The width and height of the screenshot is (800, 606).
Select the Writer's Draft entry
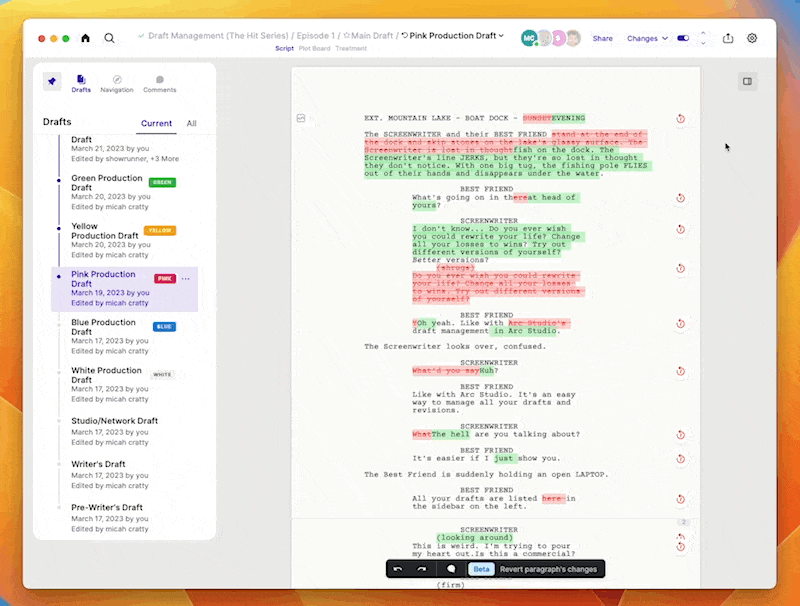(123, 474)
